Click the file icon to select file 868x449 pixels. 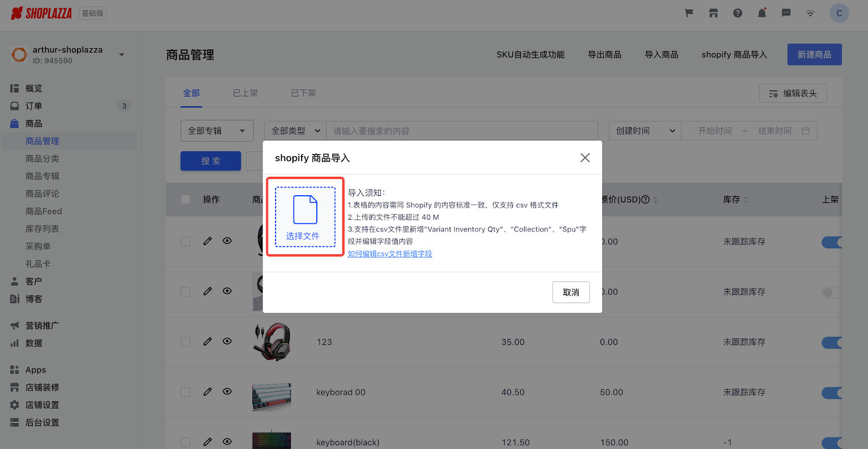[x=305, y=210]
